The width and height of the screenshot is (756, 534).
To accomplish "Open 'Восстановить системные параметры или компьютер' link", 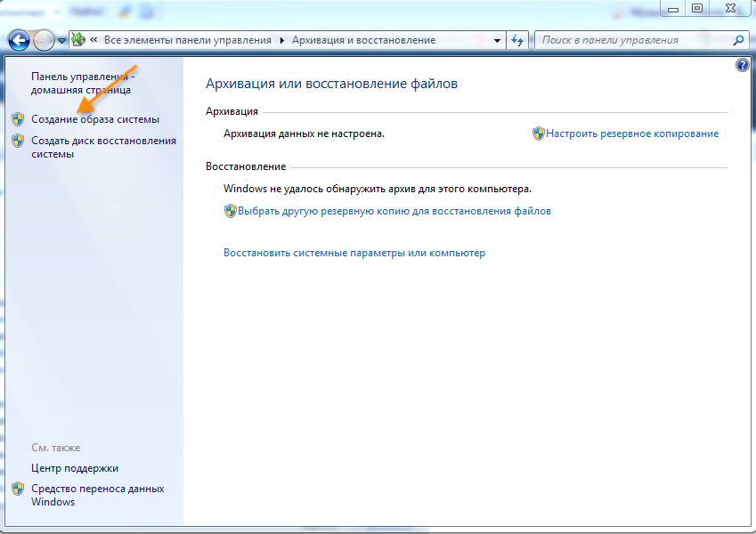I will (x=354, y=253).
